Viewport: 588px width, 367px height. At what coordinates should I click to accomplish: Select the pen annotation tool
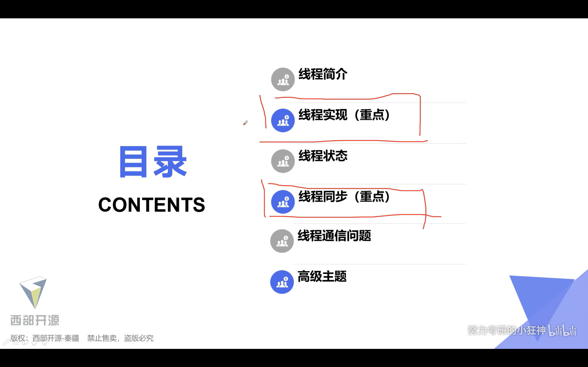coord(6,342)
